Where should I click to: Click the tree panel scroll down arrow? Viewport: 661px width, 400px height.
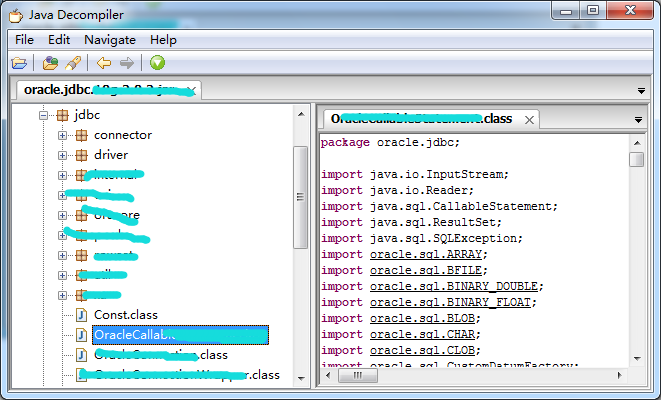point(301,378)
